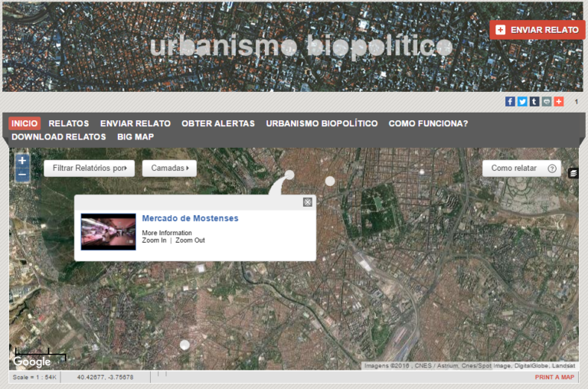Share the page on Facebook
This screenshot has height=389, width=588.
510,102
